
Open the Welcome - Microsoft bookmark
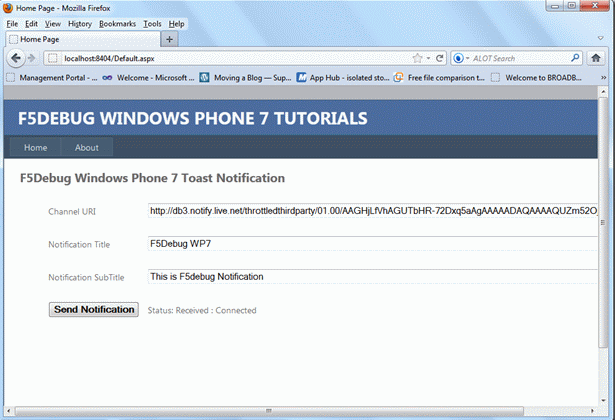click(x=148, y=78)
